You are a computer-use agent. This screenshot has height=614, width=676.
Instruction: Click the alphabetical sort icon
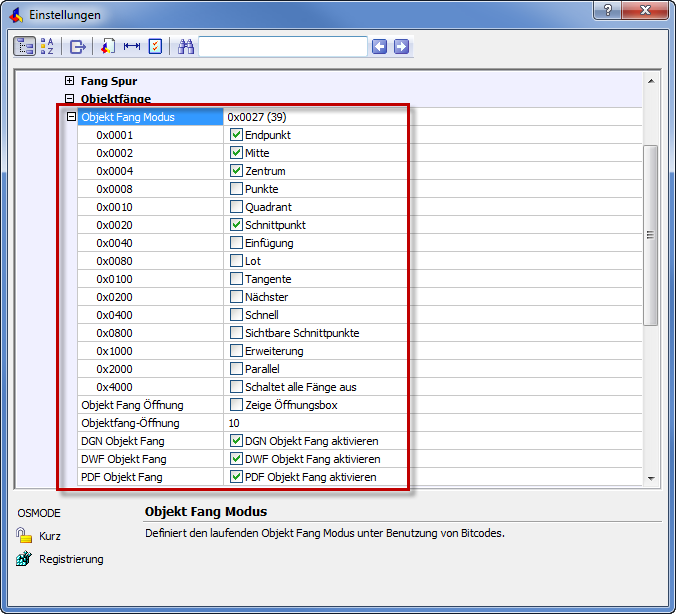[47, 46]
